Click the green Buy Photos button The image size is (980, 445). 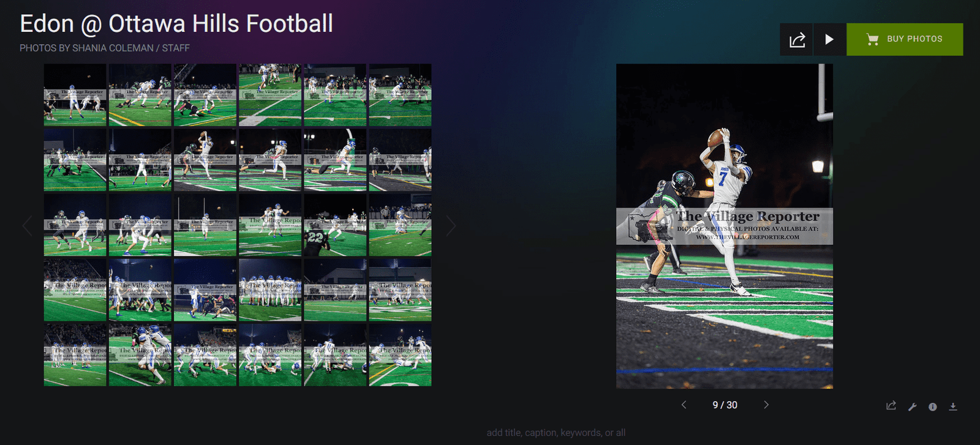tap(905, 39)
